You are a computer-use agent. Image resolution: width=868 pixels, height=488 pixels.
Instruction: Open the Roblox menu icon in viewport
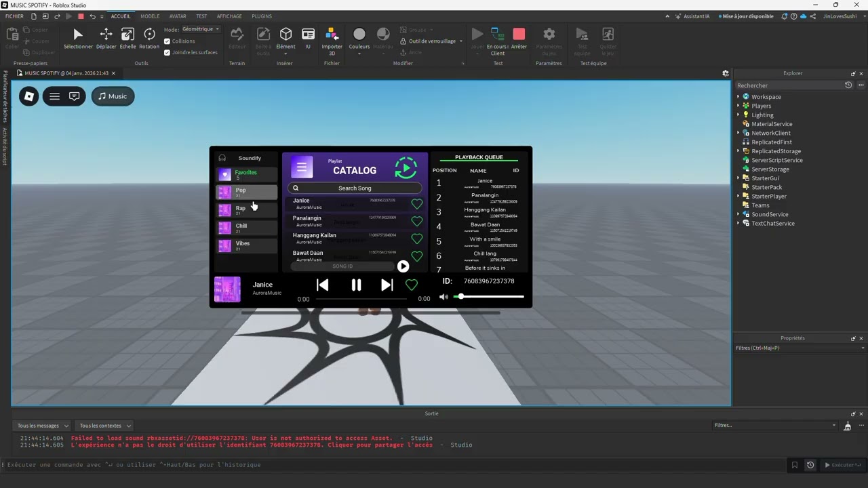[29, 96]
